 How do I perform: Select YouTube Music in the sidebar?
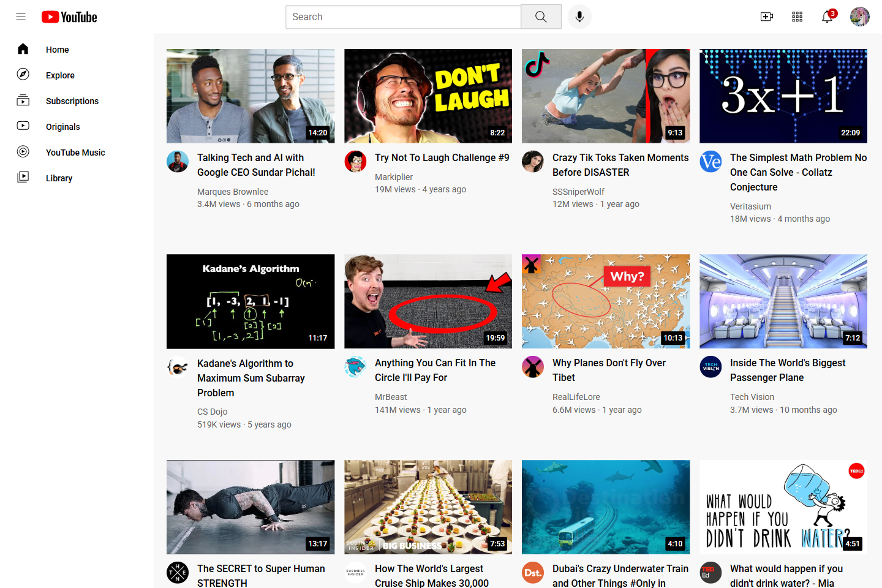[75, 153]
